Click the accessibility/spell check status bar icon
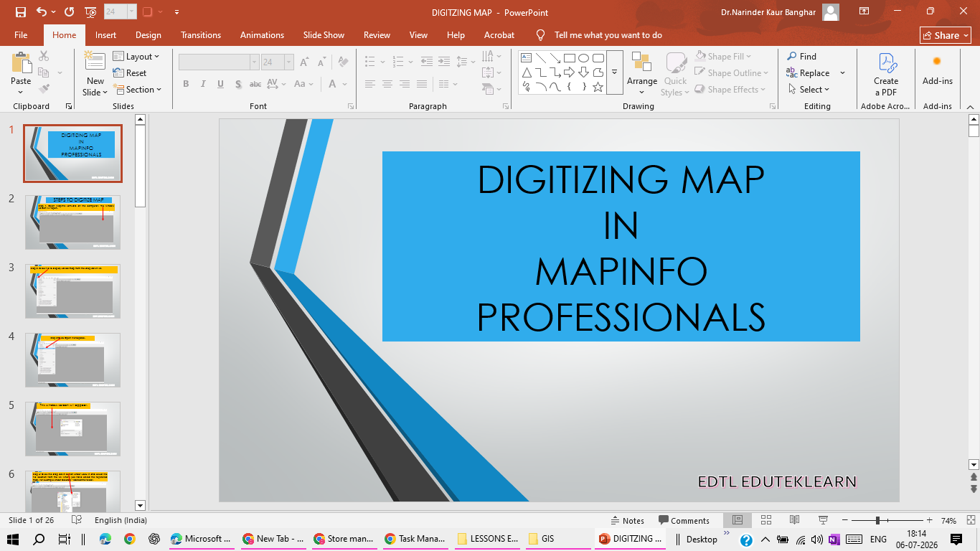The width and height of the screenshot is (980, 551). pos(78,520)
